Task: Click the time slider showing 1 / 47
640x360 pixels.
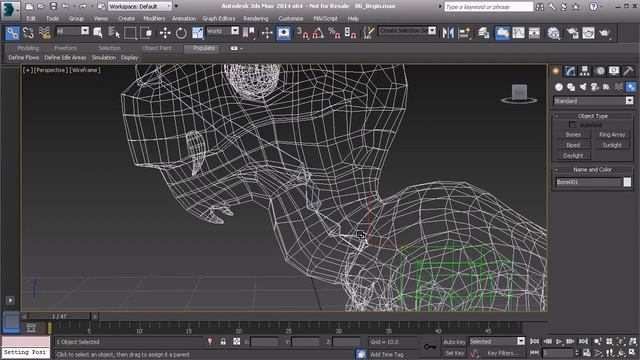Action: coord(59,317)
